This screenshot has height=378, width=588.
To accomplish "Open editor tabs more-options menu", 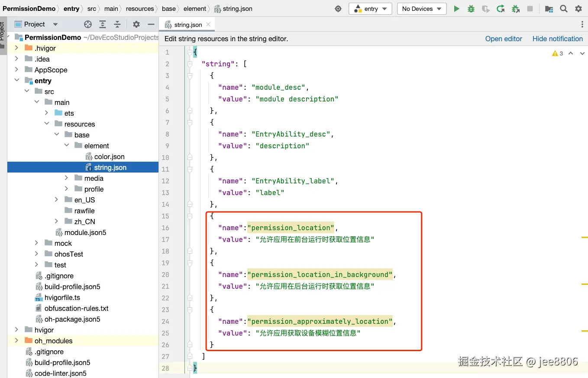I will pos(582,25).
